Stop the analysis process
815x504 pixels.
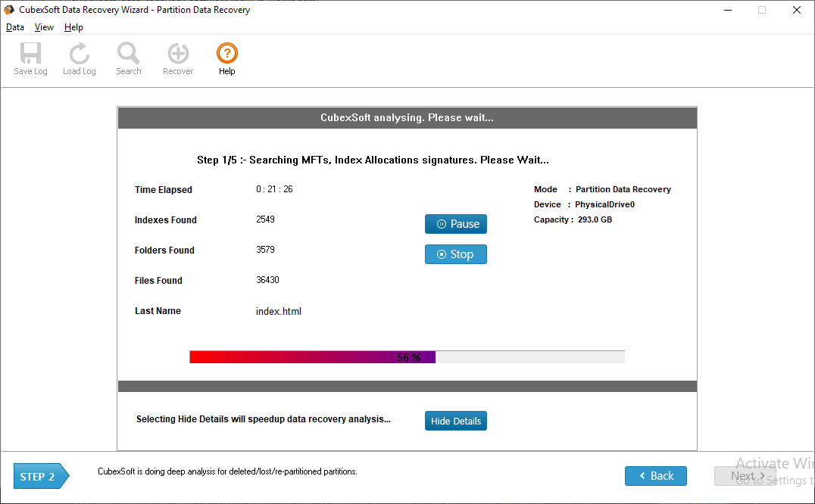[x=456, y=254]
